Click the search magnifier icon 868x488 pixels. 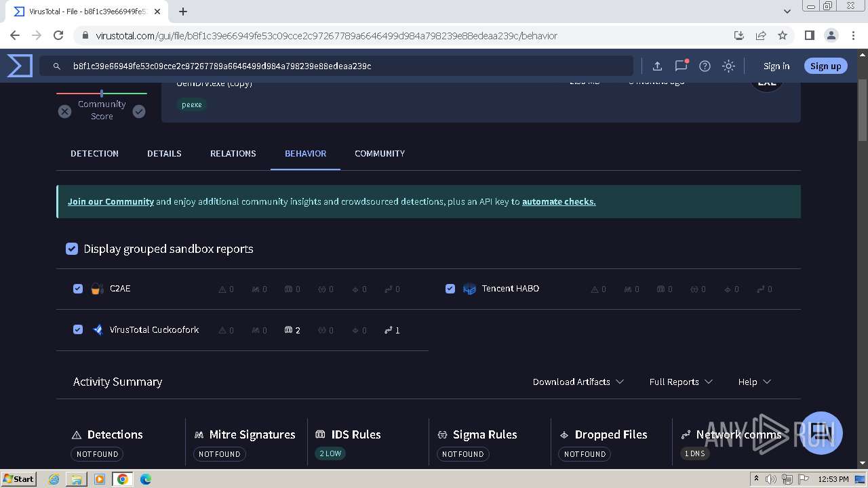[x=57, y=66]
